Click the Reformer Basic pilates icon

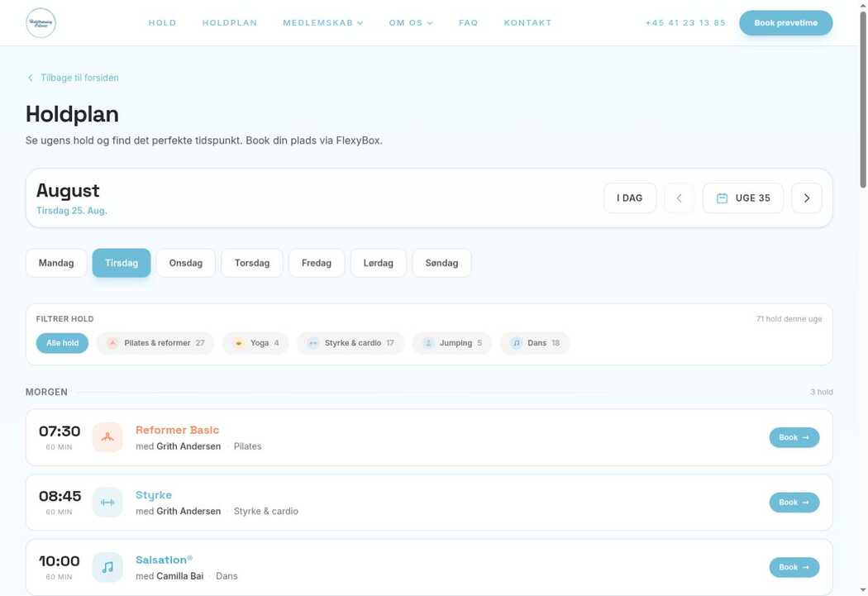(107, 437)
